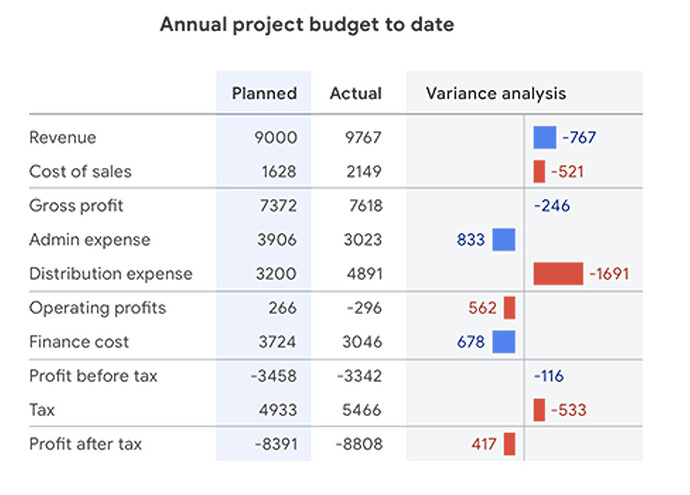Screen dimensions: 690x495
Task: Click the Gross profit row label
Action: point(77,206)
